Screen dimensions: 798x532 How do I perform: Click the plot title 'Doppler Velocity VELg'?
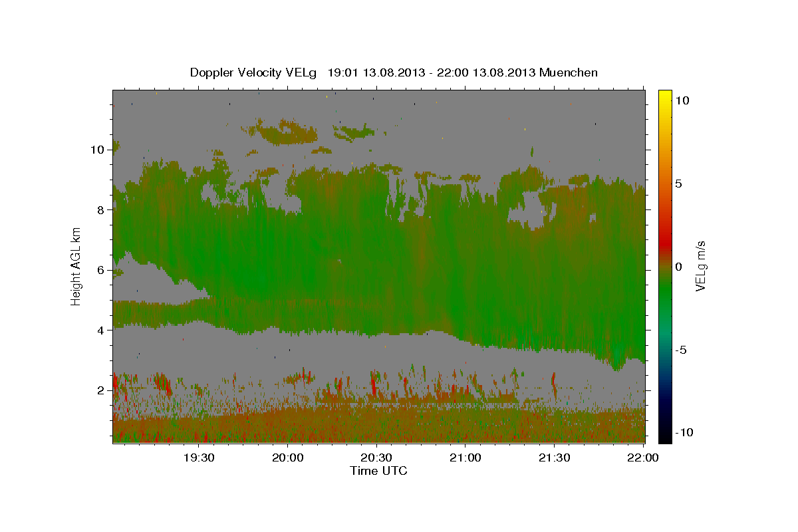pos(253,72)
